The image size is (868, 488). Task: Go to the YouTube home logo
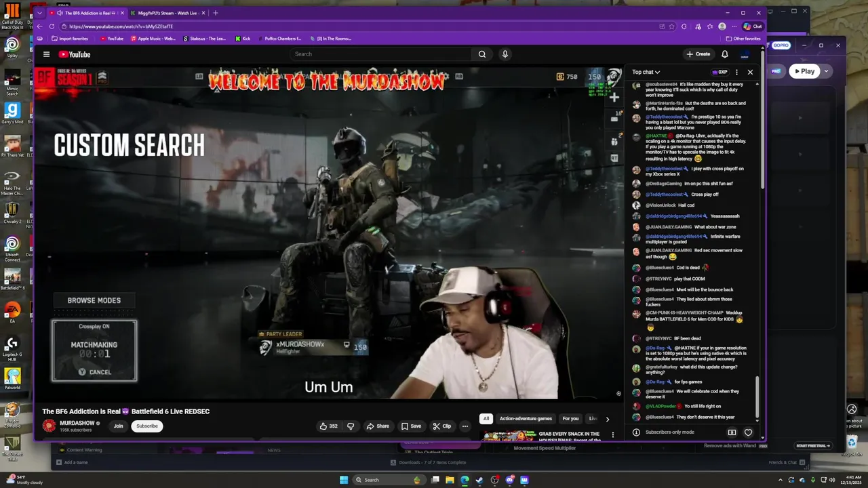tap(75, 54)
